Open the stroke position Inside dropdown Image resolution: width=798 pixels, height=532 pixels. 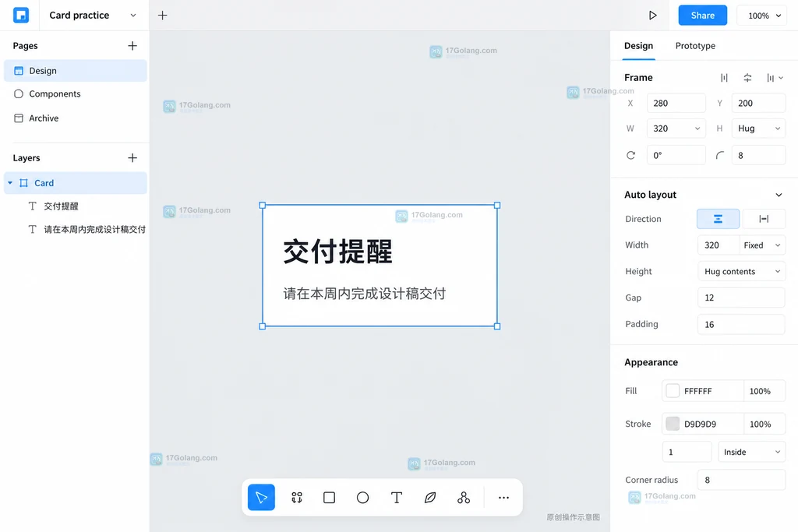coord(752,452)
